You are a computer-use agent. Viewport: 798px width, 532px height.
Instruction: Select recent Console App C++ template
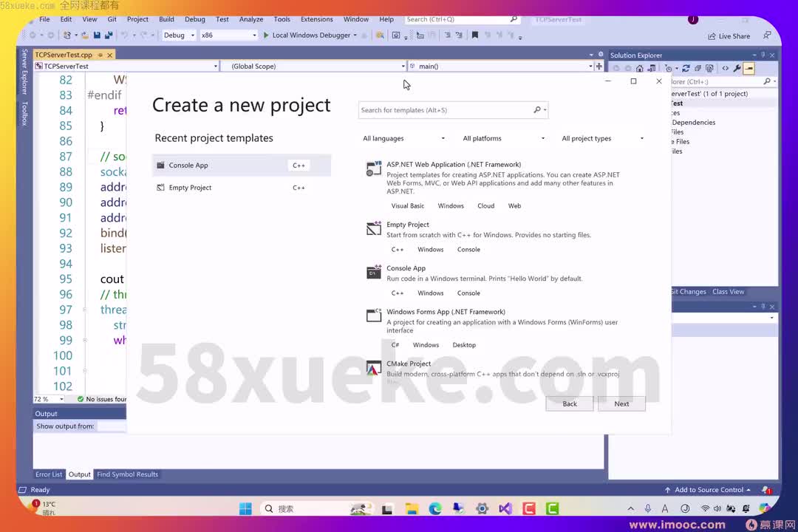coord(241,165)
